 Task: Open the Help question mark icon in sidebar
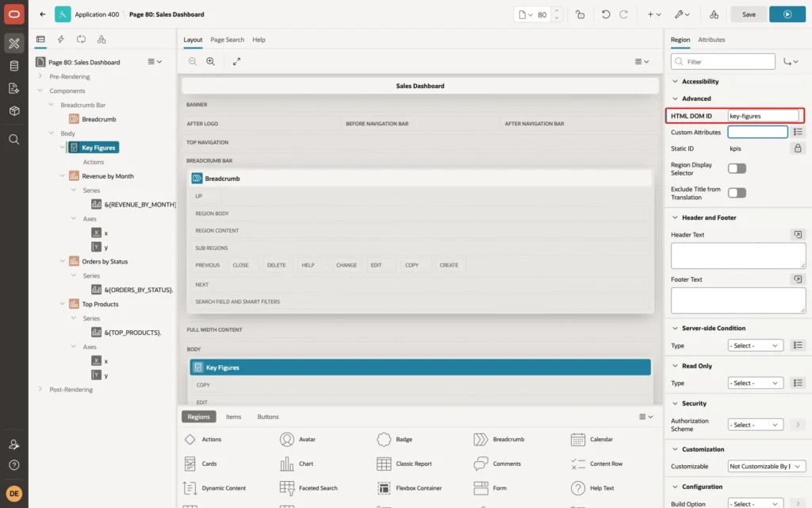point(14,465)
